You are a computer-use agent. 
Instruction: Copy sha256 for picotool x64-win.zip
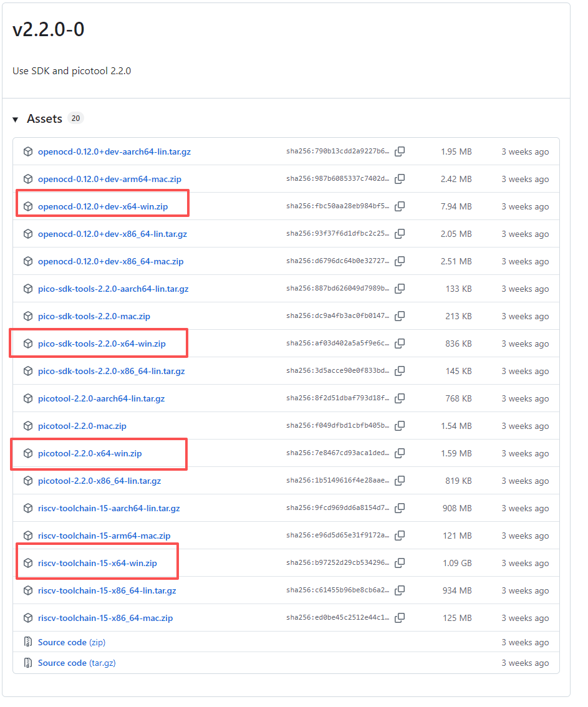(x=400, y=453)
